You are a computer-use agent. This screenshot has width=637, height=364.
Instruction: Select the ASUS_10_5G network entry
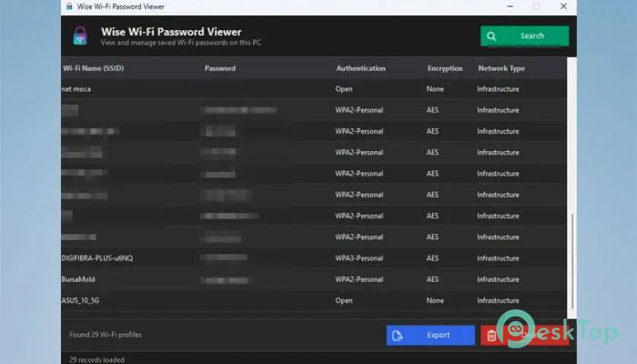coord(314,300)
